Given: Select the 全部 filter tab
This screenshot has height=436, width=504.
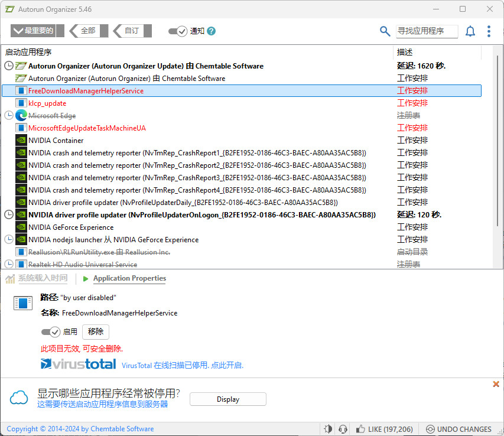Looking at the screenshot, I should pyautogui.click(x=89, y=31).
